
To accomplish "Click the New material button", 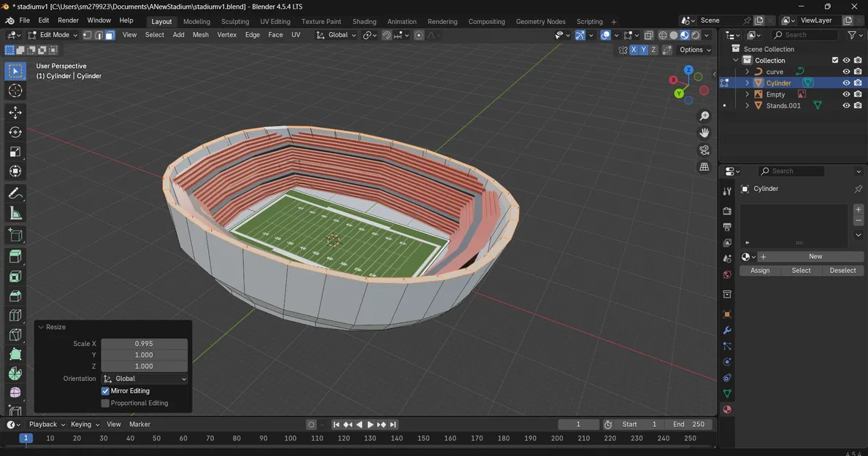I will click(815, 256).
